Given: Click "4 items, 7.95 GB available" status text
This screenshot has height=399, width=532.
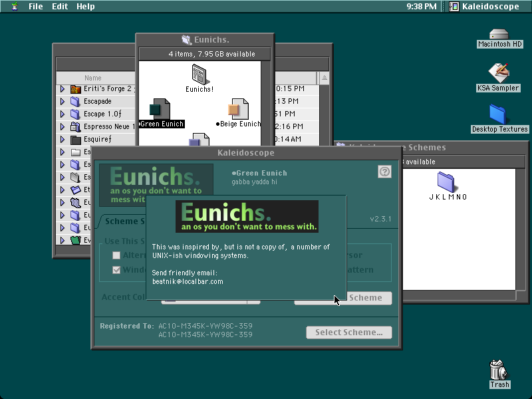Looking at the screenshot, I should click(x=211, y=54).
